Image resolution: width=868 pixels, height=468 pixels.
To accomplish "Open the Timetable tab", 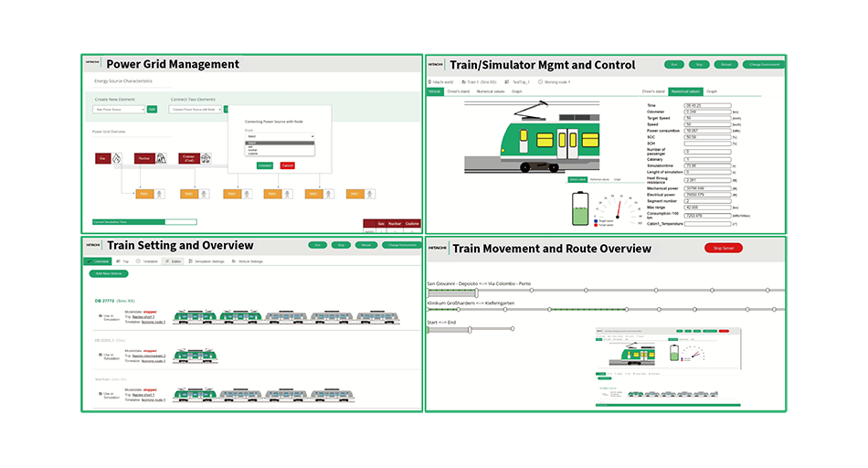I will click(147, 261).
